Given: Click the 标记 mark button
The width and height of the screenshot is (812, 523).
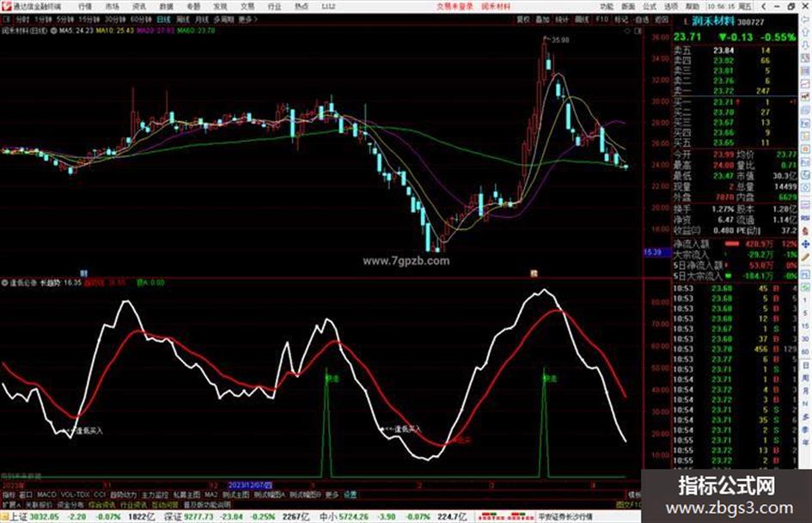Looking at the screenshot, I should point(621,19).
